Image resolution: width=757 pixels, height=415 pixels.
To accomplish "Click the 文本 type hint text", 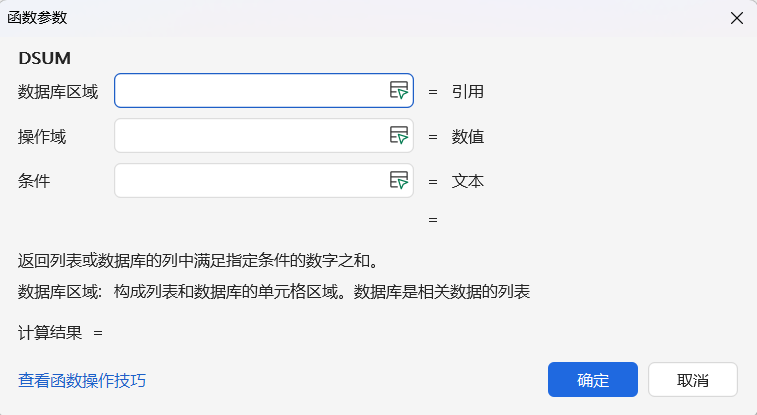I will click(468, 181).
